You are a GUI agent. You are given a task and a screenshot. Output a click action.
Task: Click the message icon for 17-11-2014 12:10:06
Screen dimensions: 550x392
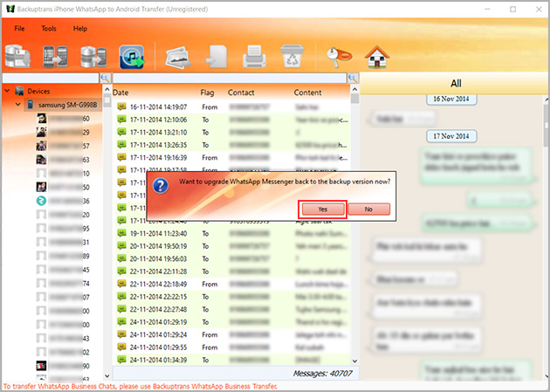point(121,120)
